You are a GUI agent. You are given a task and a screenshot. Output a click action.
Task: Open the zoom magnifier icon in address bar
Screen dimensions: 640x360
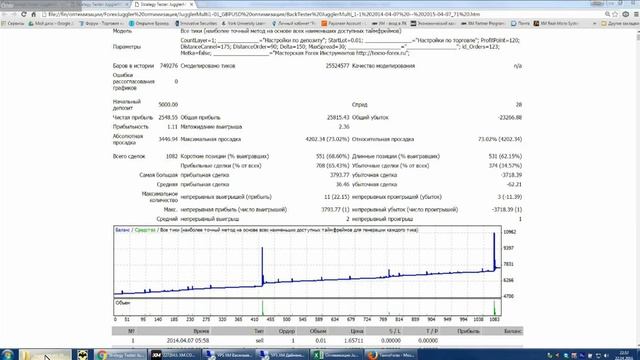tap(607, 14)
